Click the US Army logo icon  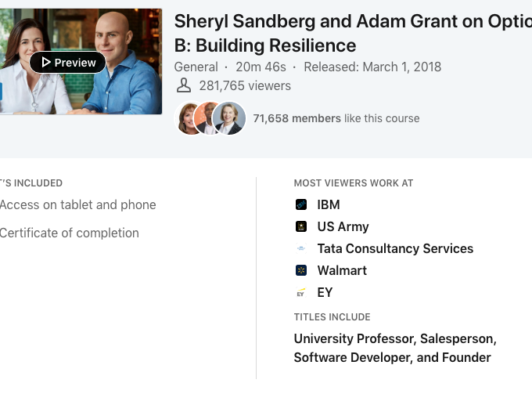[x=301, y=226]
